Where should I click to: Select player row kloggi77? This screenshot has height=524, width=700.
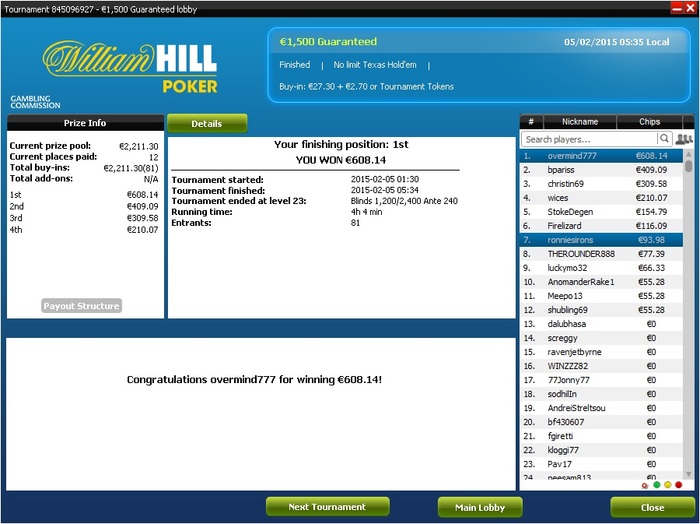601,450
